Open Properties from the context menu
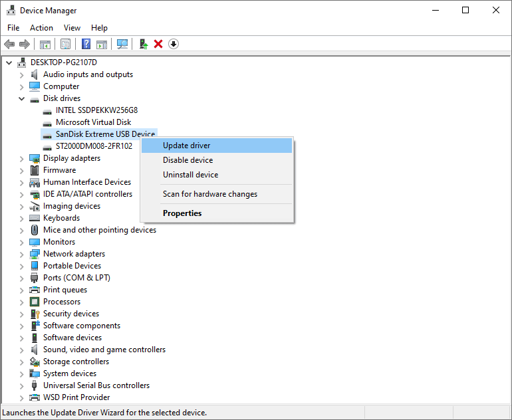The image size is (512, 420). (x=182, y=213)
